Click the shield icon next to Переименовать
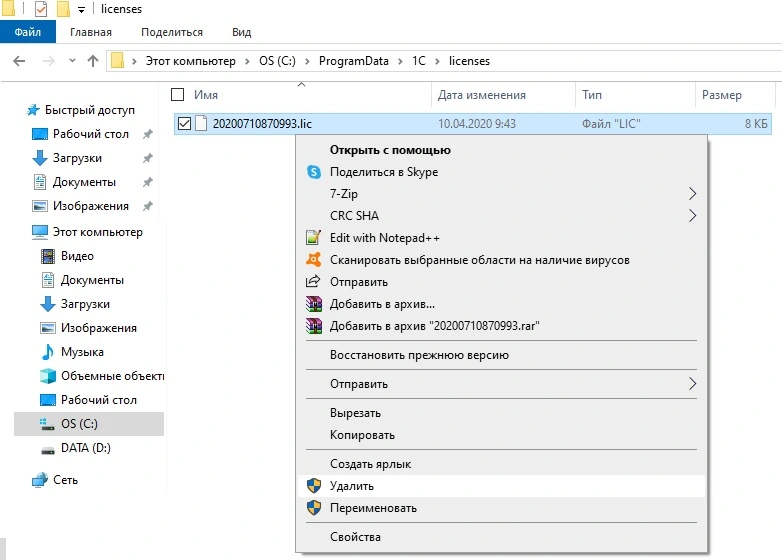This screenshot has width=782, height=560. pos(314,508)
